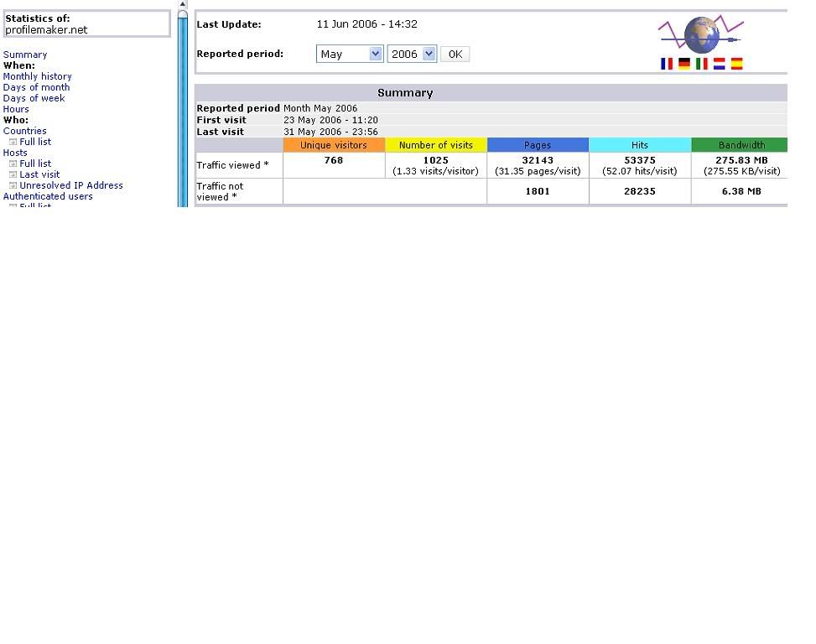
Task: Click the Pages column header
Action: point(538,145)
